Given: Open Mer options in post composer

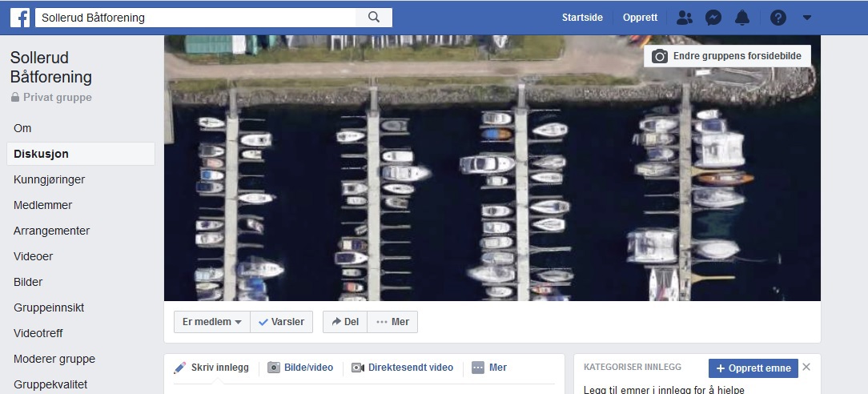Looking at the screenshot, I should point(489,368).
